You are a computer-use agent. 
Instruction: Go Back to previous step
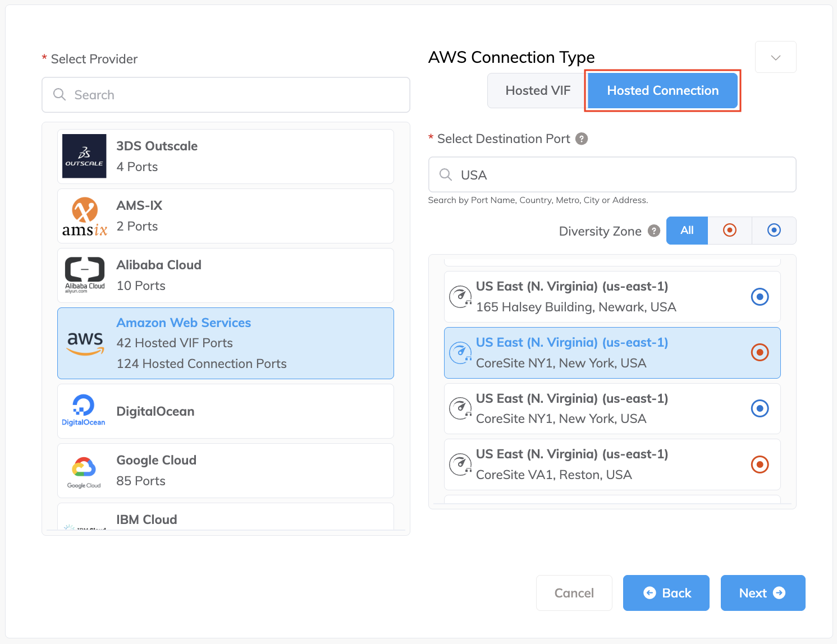pos(666,593)
